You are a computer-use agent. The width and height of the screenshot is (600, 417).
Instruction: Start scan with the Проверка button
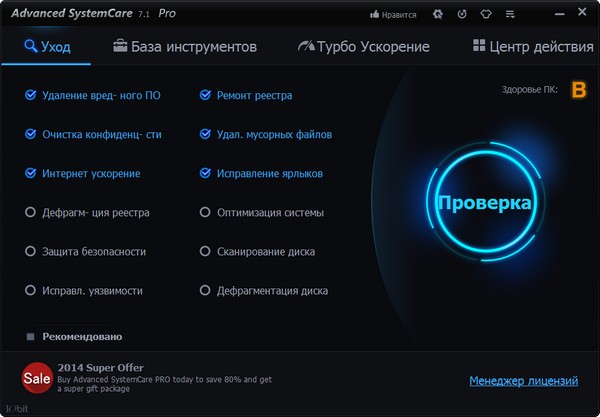coord(484,202)
